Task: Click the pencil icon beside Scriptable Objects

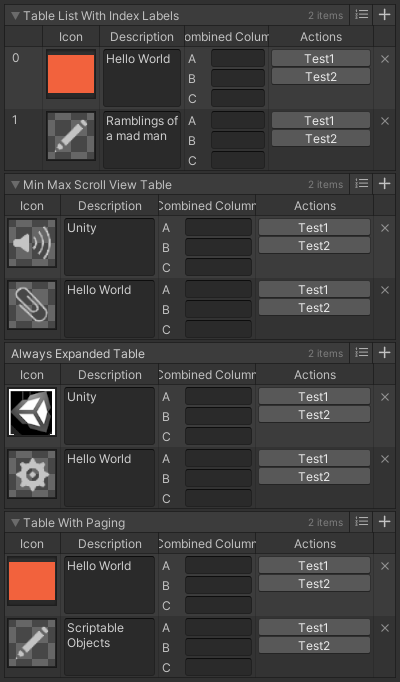Action: point(32,643)
